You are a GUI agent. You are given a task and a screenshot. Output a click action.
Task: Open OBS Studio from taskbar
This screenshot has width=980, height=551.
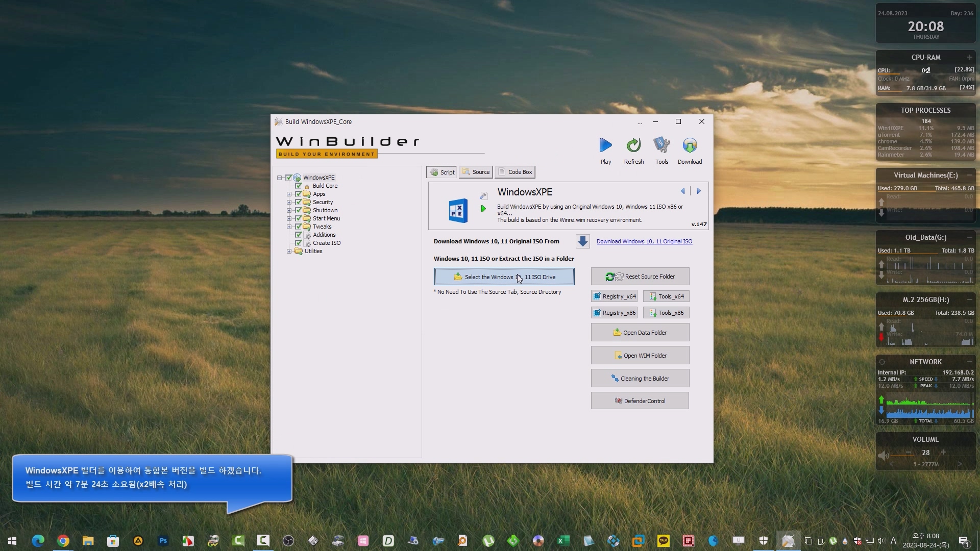point(288,541)
